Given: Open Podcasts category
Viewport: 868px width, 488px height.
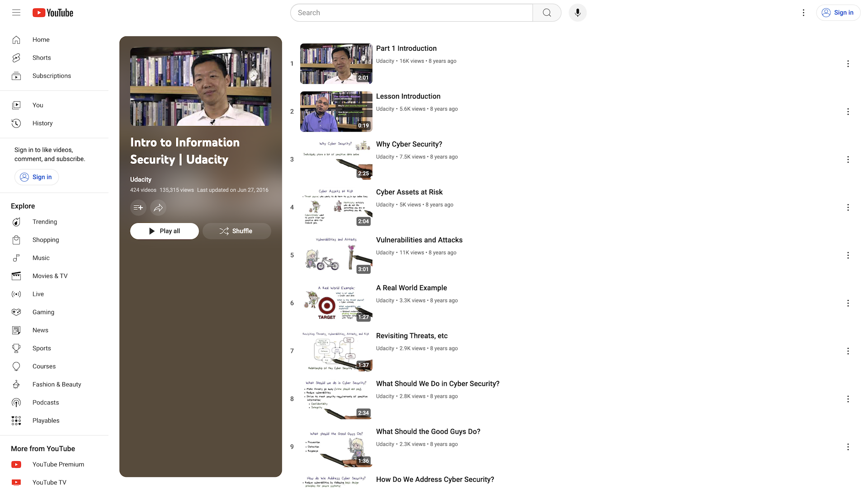Looking at the screenshot, I should [x=54, y=403].
